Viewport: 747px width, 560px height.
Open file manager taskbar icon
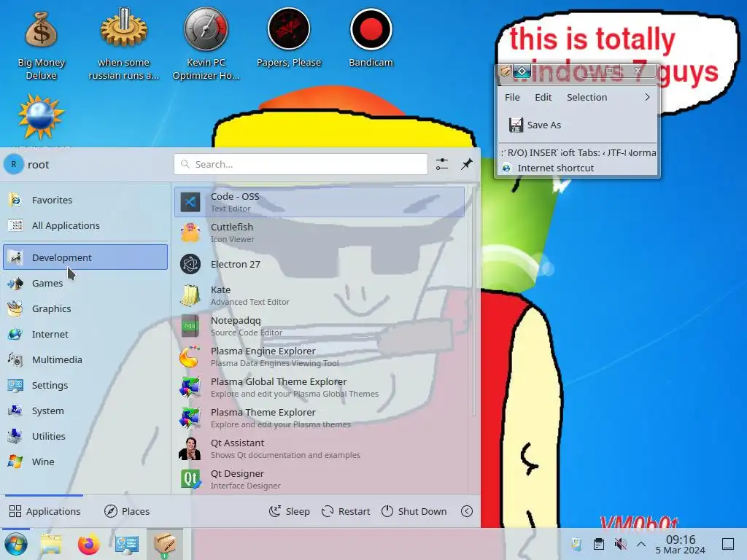[x=51, y=544]
